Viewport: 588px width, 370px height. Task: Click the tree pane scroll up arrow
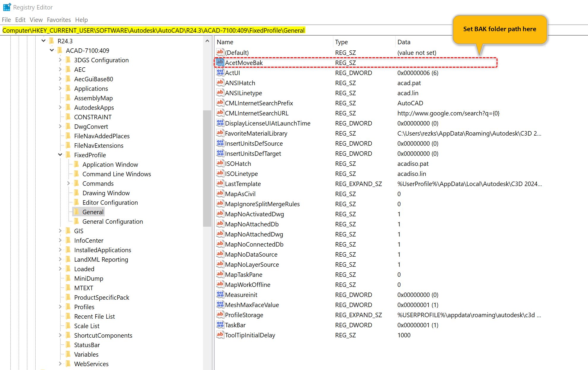(x=207, y=41)
